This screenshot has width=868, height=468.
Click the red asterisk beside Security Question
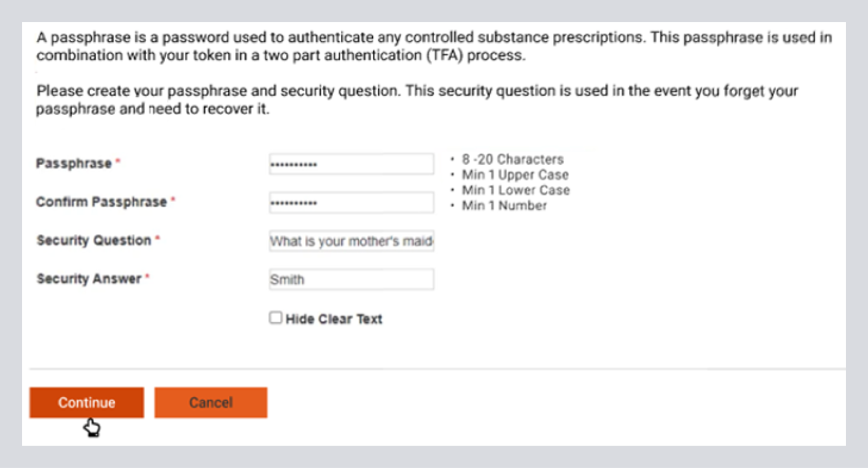point(157,238)
